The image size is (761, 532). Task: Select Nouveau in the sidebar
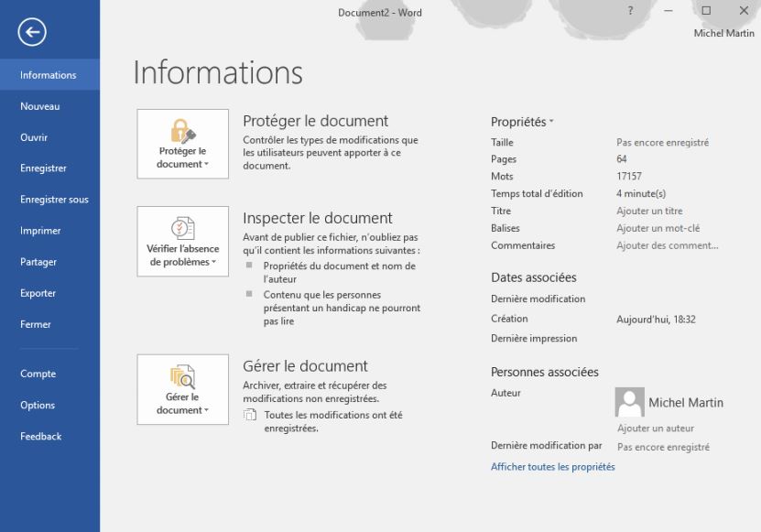(x=40, y=106)
